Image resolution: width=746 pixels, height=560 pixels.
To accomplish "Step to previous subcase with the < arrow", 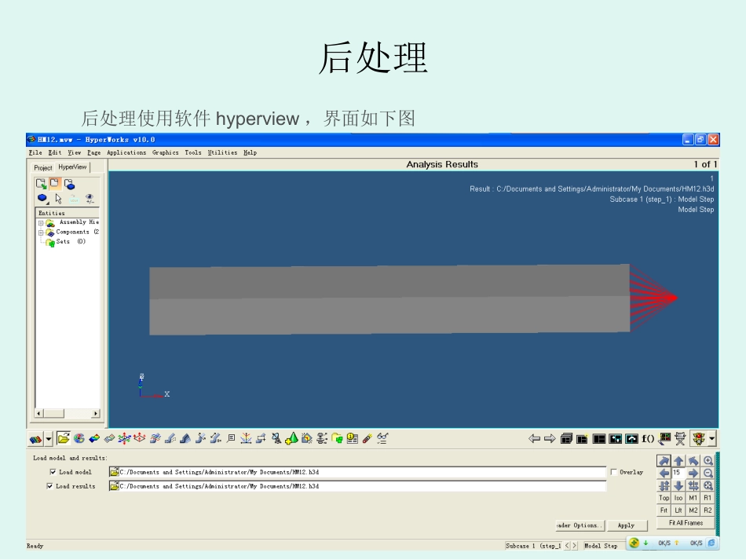I will coord(567,546).
